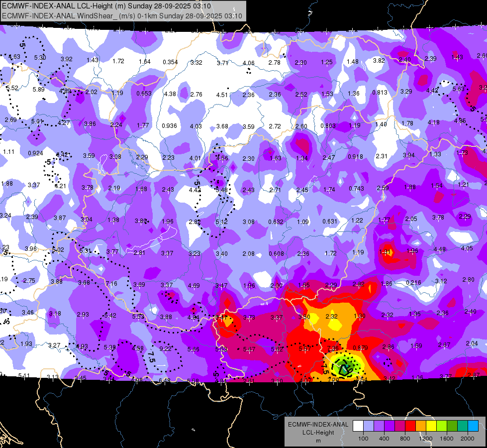The width and height of the screenshot is (487, 448).
Task: Click the orange legend swatch
Action: click(420, 426)
